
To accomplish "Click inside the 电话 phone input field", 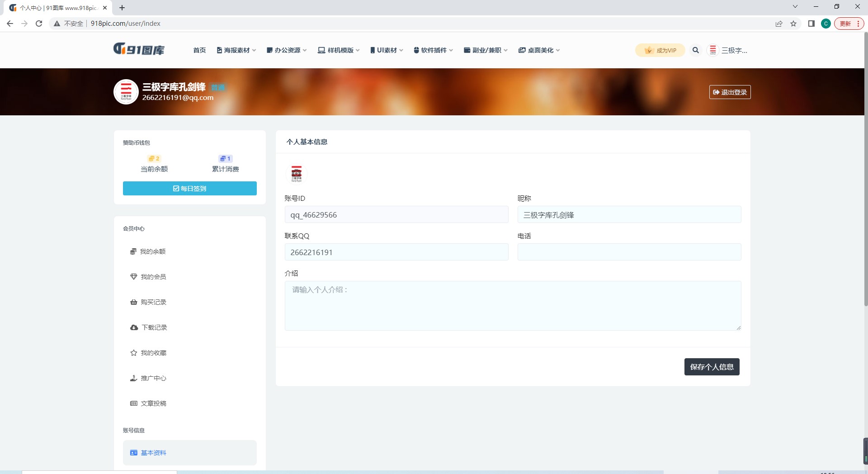I will [628, 252].
